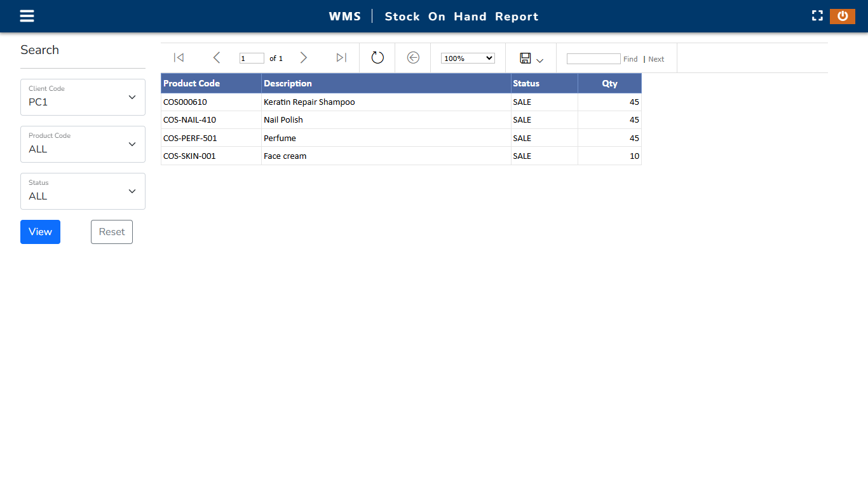Go to next report page
The height and width of the screenshot is (488, 868).
coord(304,58)
